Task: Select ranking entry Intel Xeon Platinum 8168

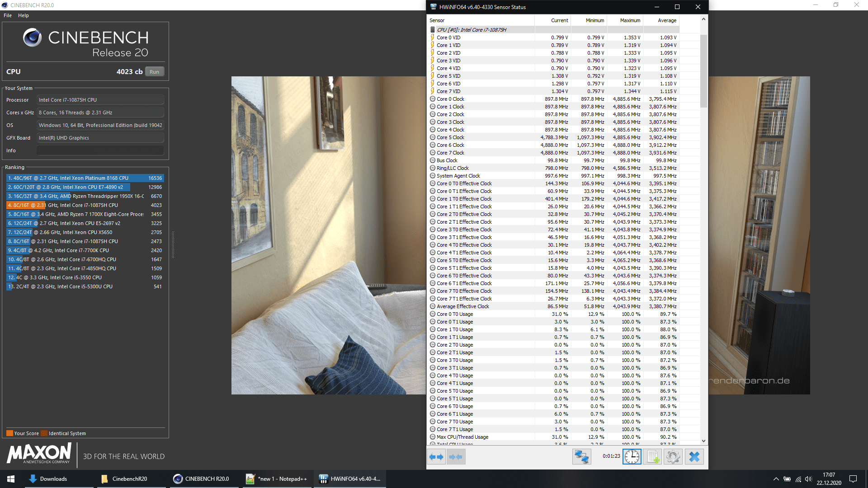Action: (x=85, y=178)
